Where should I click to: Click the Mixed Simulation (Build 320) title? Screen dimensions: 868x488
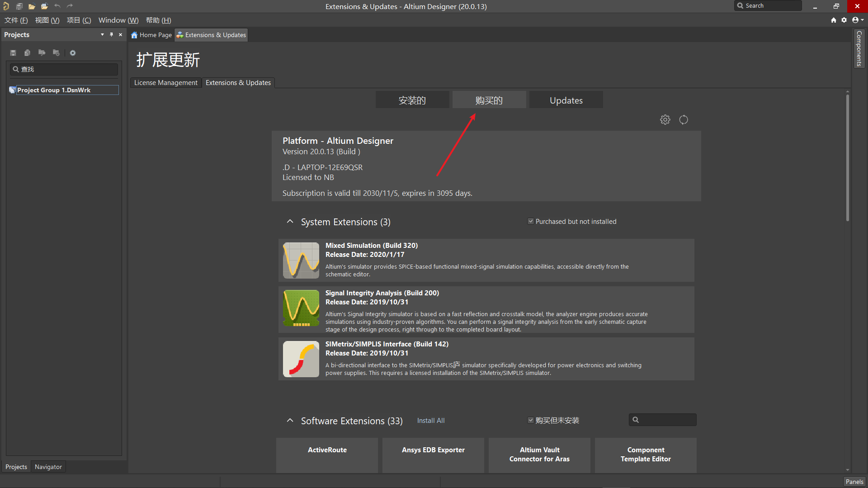(x=372, y=246)
